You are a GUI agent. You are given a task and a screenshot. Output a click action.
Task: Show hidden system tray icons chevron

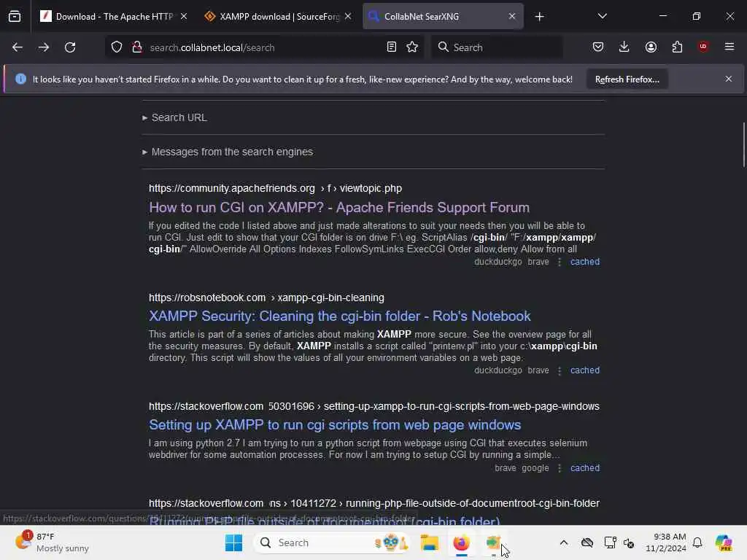click(564, 542)
